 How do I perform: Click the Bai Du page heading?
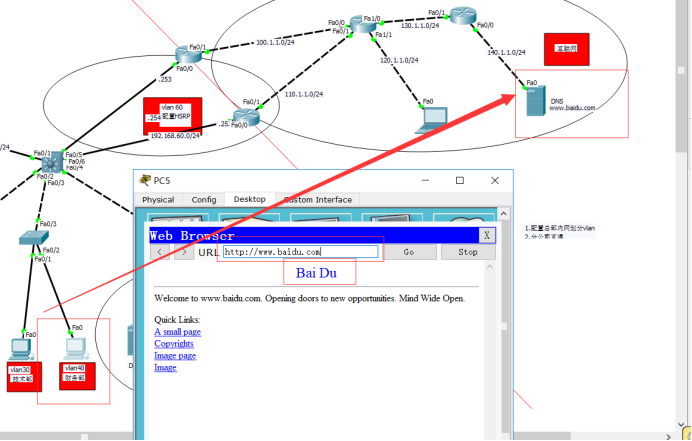[x=316, y=273]
